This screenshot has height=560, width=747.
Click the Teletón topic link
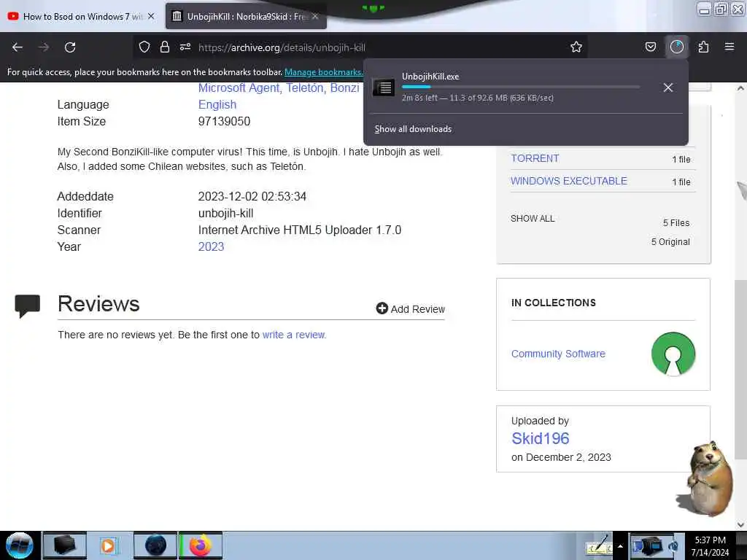pos(305,88)
